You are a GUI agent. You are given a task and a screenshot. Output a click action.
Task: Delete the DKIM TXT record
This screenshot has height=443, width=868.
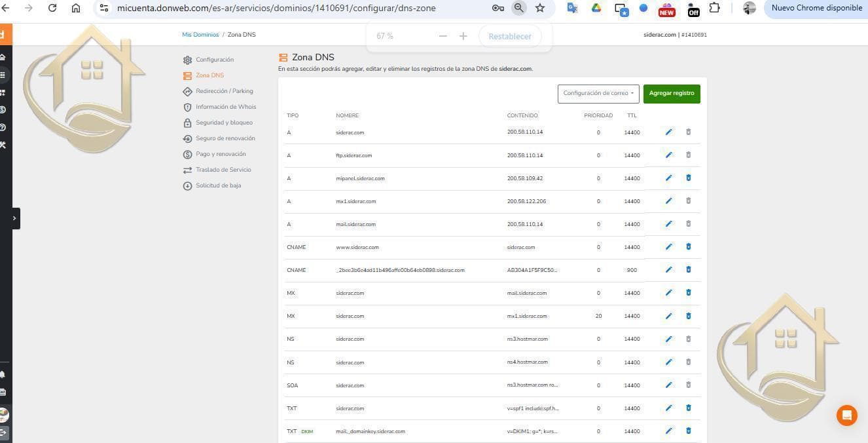[688, 431]
